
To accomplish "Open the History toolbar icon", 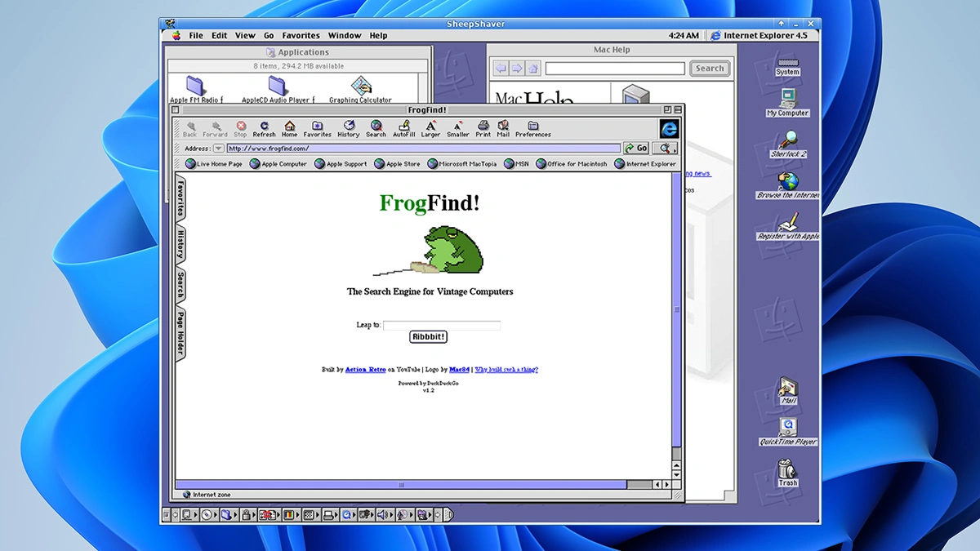I will tap(349, 128).
